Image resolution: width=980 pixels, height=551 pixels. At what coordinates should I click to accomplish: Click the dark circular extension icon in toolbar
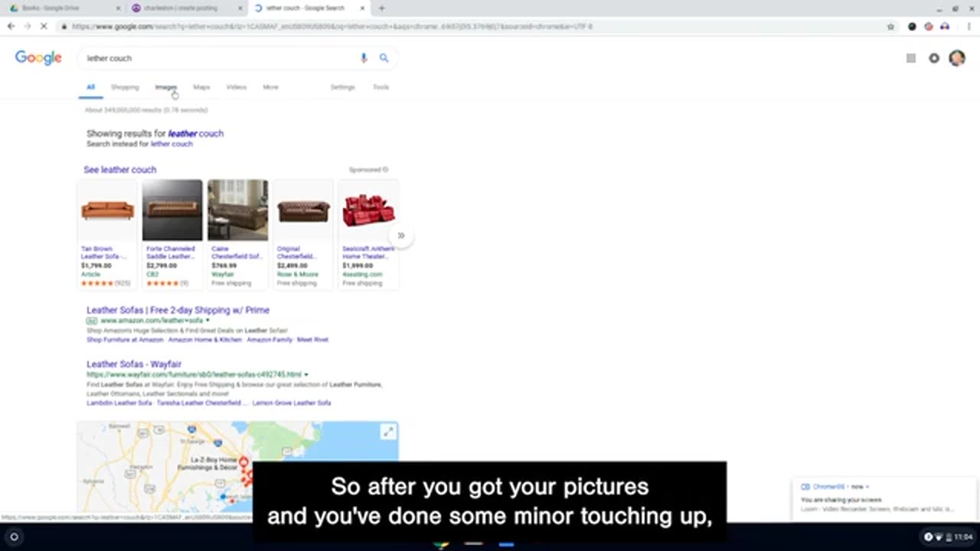[912, 26]
